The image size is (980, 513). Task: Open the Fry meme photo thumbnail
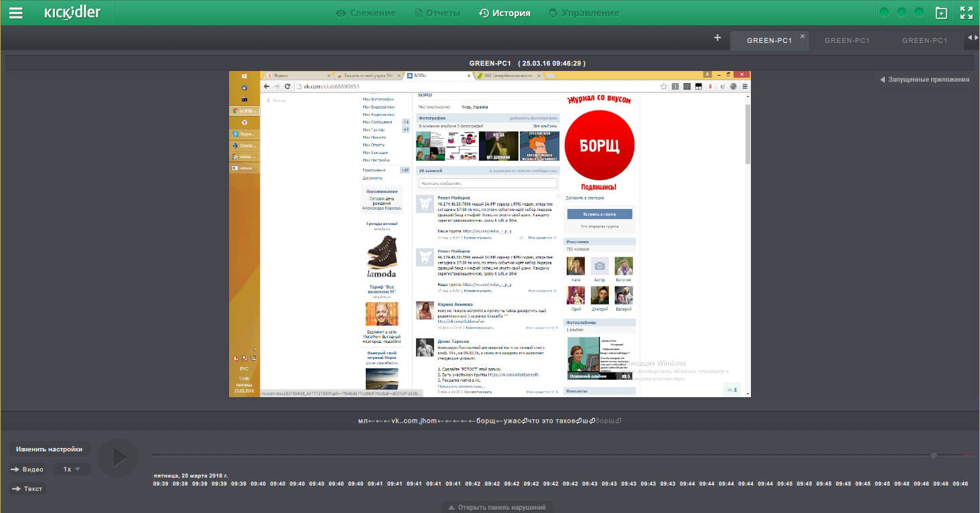pos(539,146)
